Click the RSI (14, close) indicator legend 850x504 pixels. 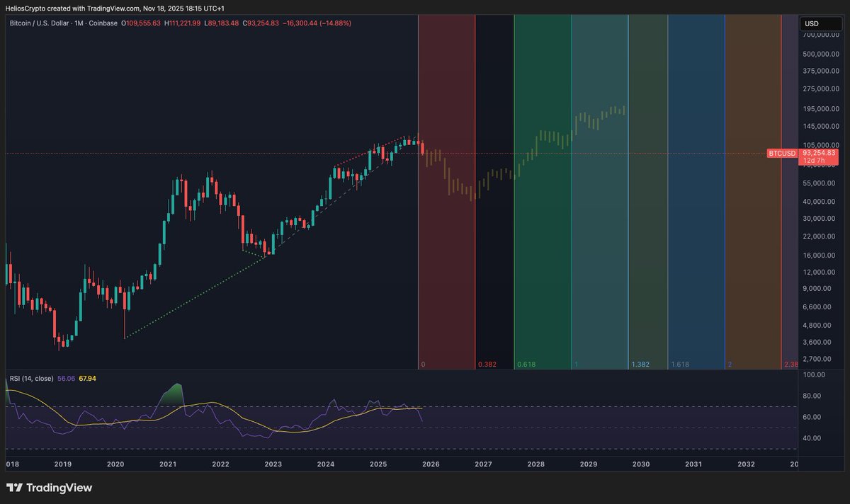click(30, 379)
